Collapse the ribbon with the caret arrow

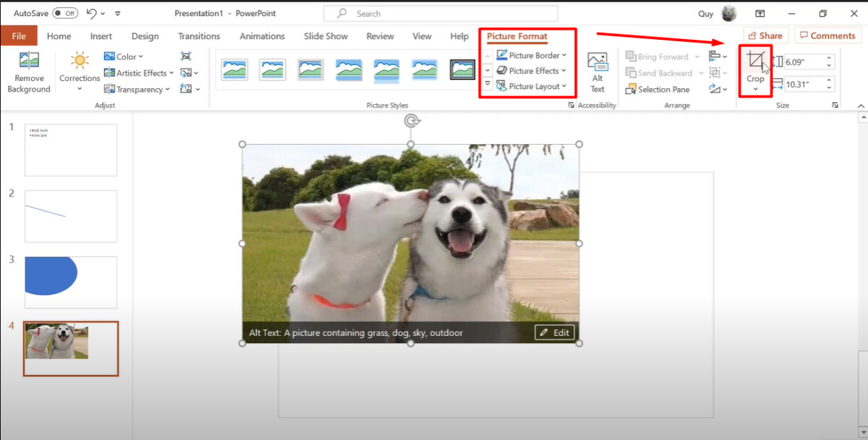861,106
